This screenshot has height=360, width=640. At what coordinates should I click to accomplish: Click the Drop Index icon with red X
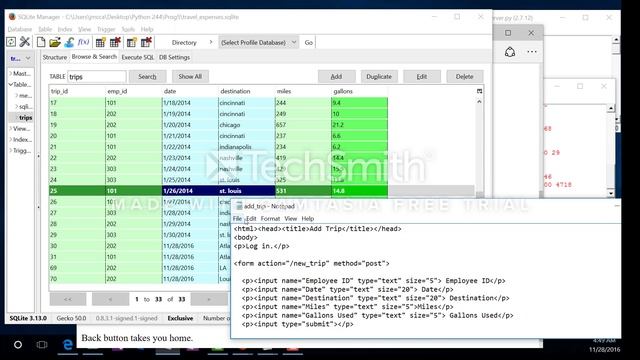(x=146, y=42)
